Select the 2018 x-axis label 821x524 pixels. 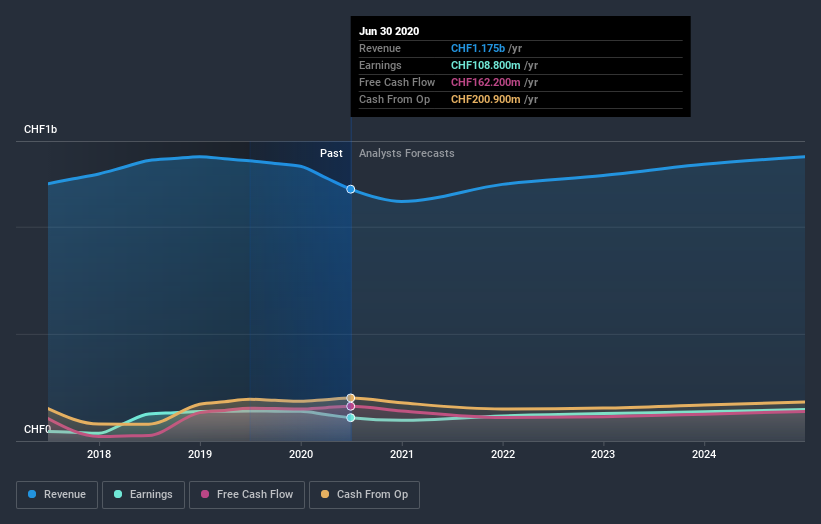(x=99, y=454)
